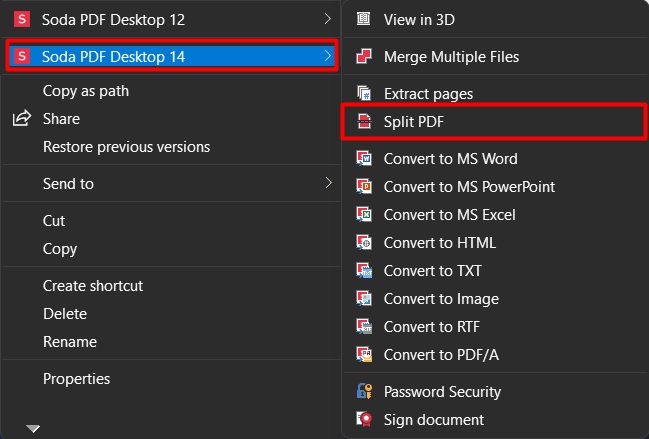Choose Copy as path
This screenshot has height=439, width=649.
click(x=86, y=91)
